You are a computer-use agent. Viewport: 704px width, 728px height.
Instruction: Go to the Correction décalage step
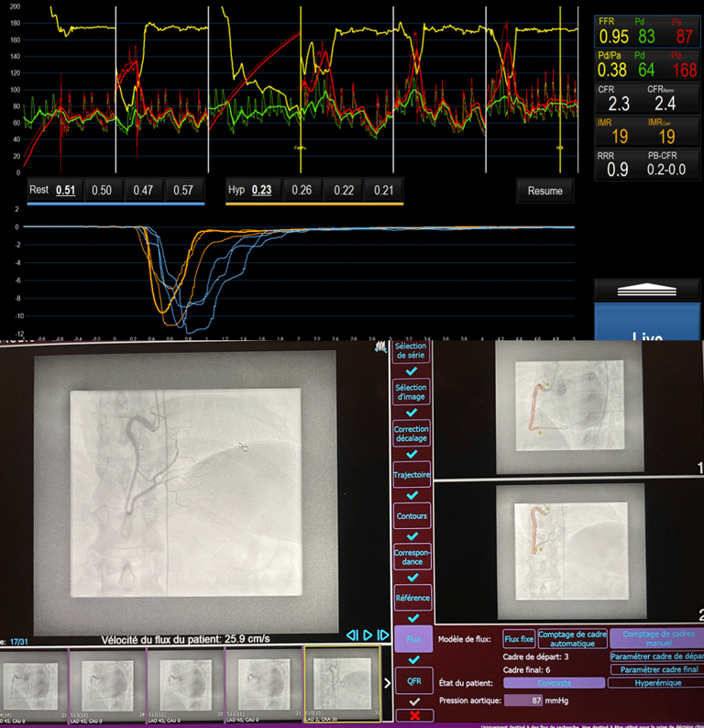(412, 433)
